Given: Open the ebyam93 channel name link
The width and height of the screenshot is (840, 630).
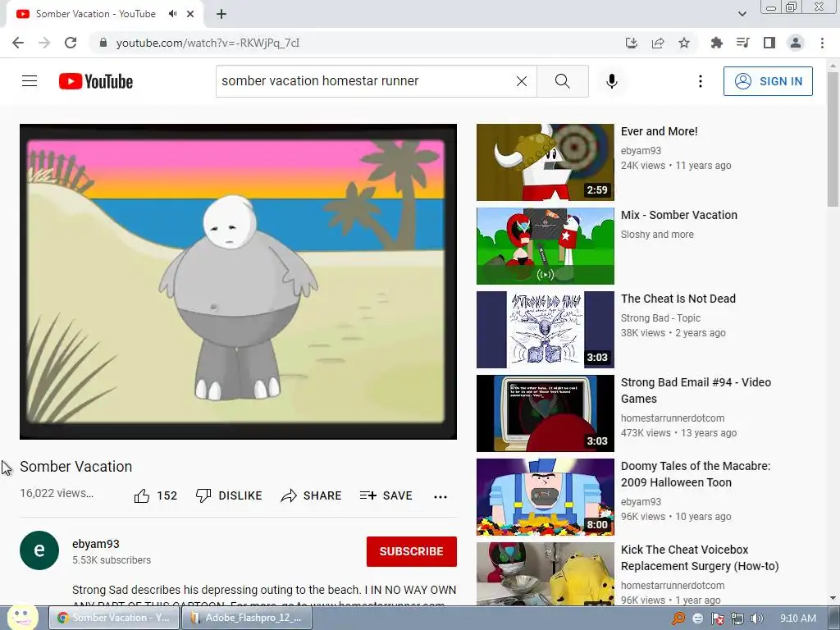Looking at the screenshot, I should pyautogui.click(x=96, y=544).
